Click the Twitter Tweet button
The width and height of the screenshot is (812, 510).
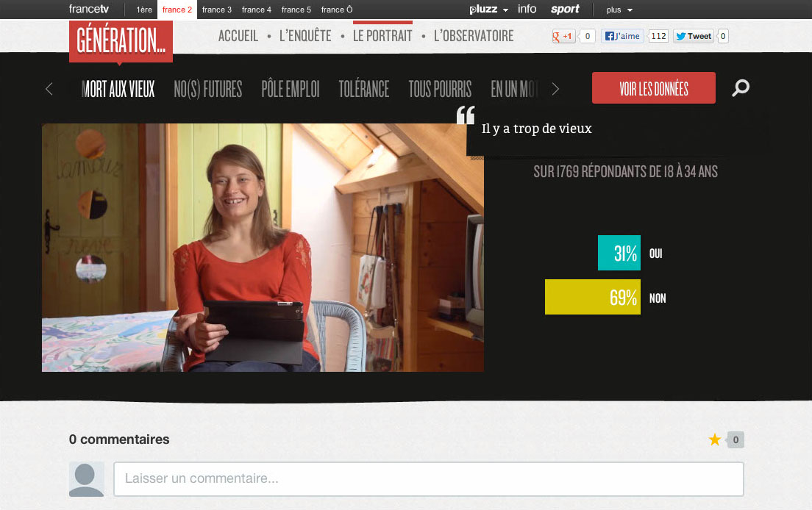click(x=694, y=36)
